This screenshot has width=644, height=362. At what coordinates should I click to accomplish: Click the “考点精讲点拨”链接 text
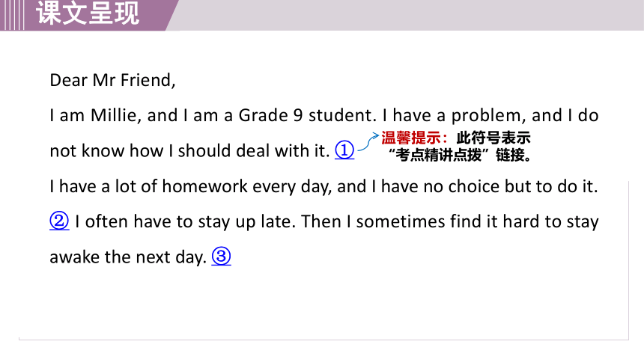click(x=461, y=155)
